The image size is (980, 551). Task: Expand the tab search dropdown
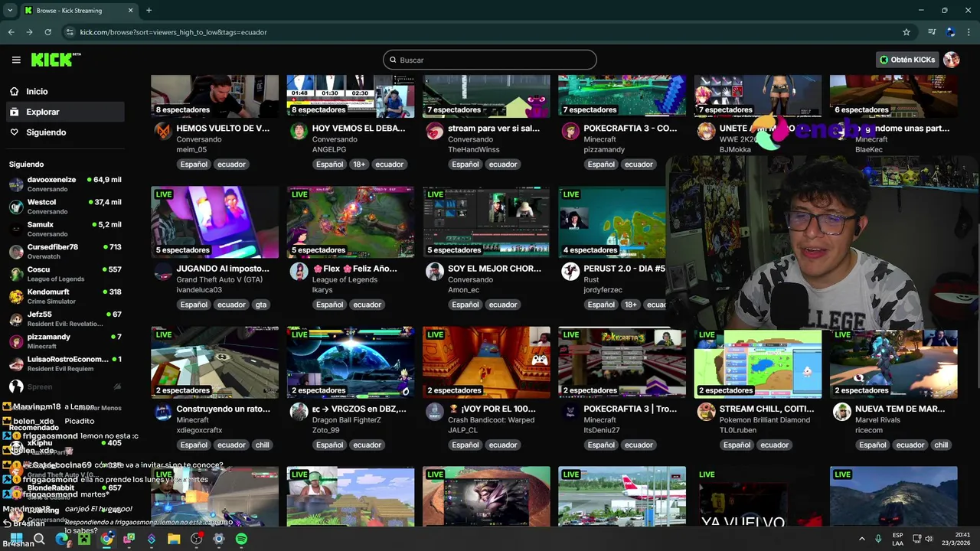9,10
